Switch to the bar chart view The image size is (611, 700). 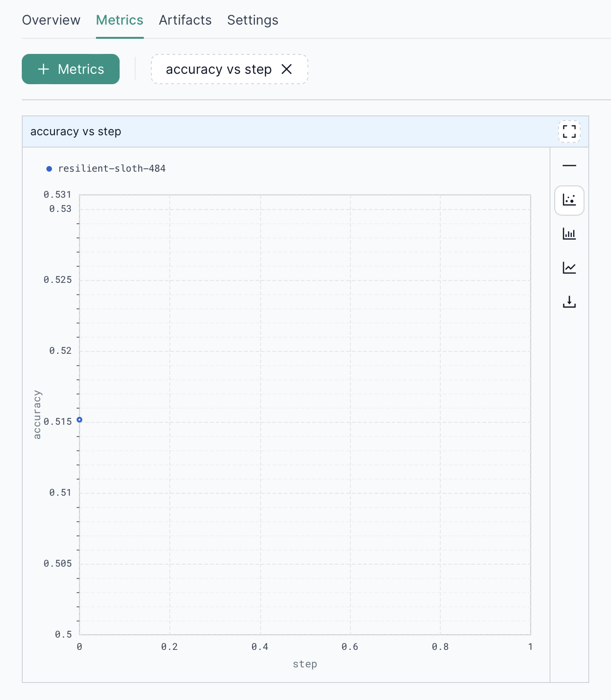click(x=569, y=234)
